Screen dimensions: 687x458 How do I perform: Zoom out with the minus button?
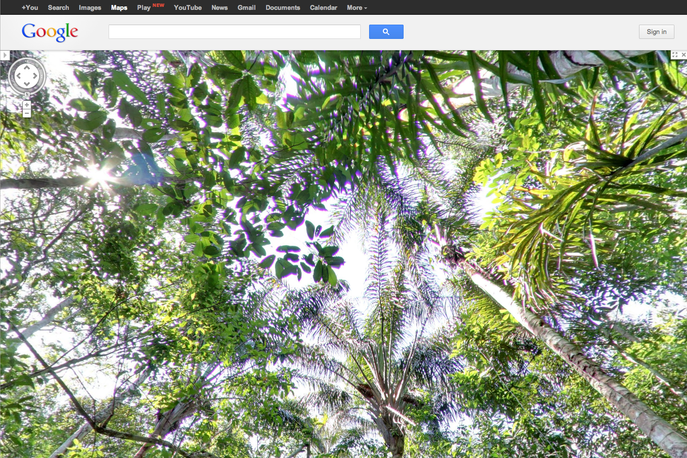point(26,112)
